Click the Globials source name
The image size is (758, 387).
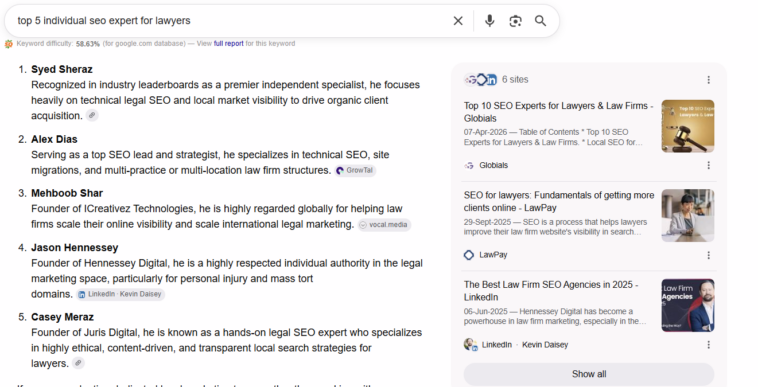(x=494, y=165)
